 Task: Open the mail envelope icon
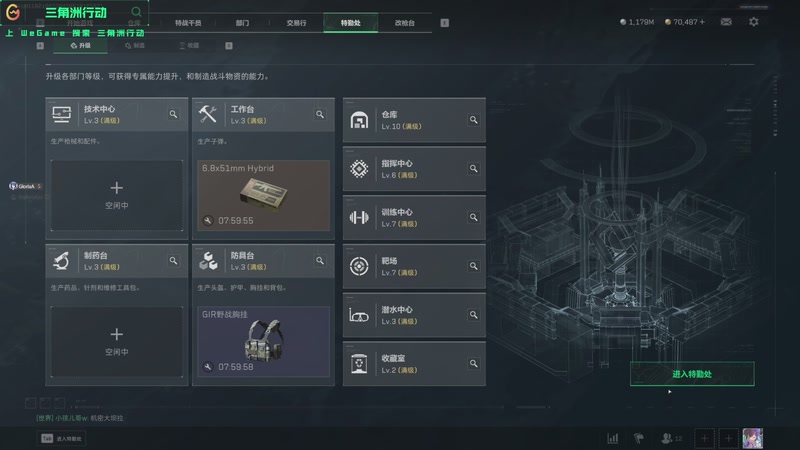click(726, 22)
